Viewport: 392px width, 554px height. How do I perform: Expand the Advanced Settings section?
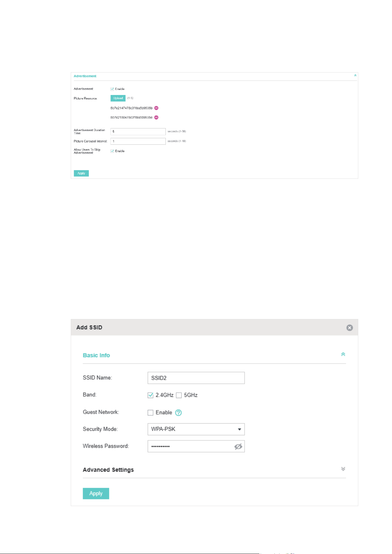(x=343, y=469)
